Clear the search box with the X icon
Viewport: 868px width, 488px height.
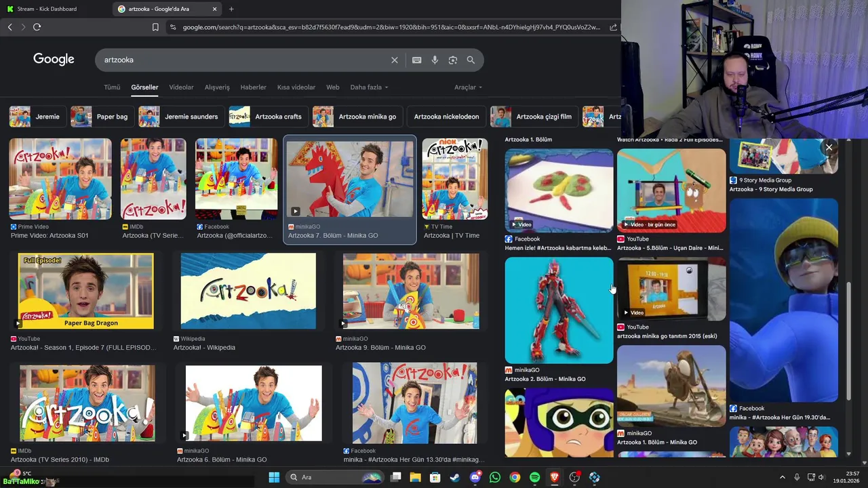click(x=395, y=60)
